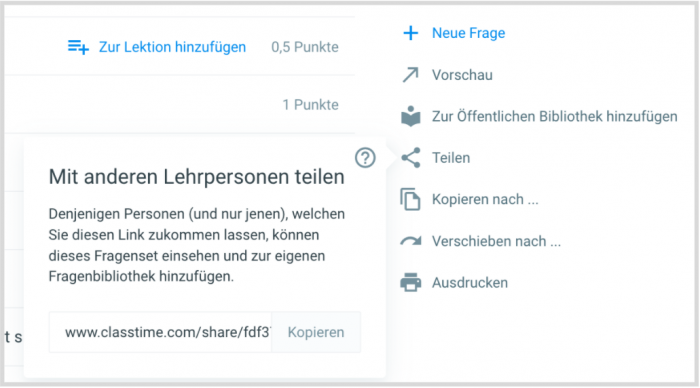Open the question mark help icon
This screenshot has width=700, height=388.
[365, 158]
